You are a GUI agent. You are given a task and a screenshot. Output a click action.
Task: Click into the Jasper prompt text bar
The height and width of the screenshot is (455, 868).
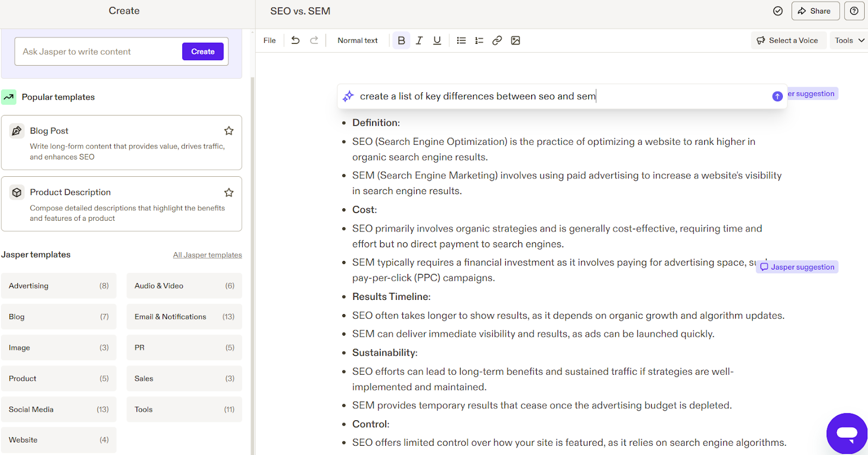(561, 96)
